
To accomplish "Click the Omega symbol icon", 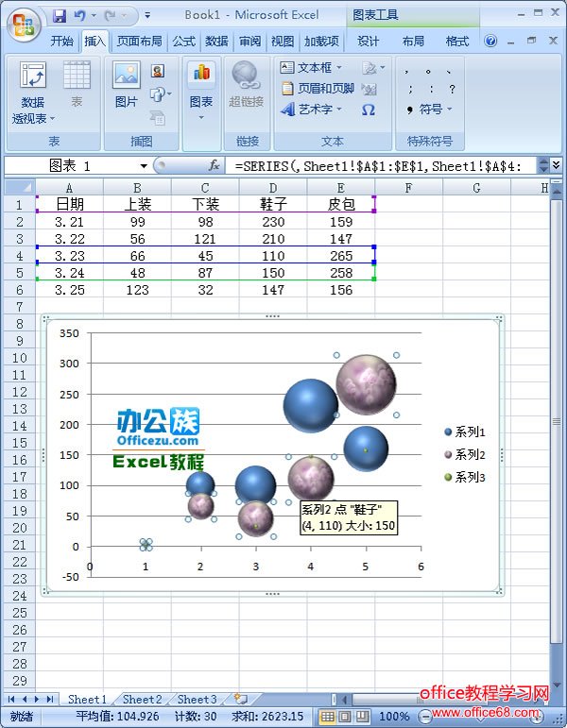I will pos(369,110).
